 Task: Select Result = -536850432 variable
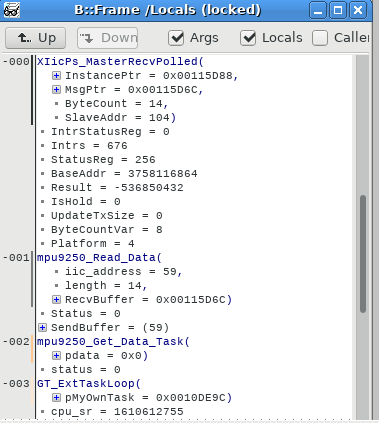tap(117, 188)
